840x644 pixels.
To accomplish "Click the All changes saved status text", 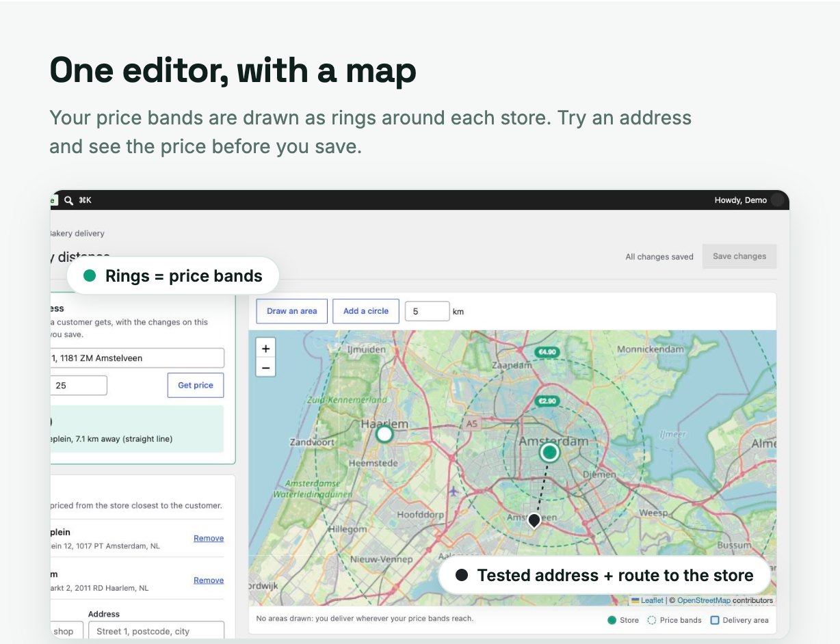I will pos(659,257).
